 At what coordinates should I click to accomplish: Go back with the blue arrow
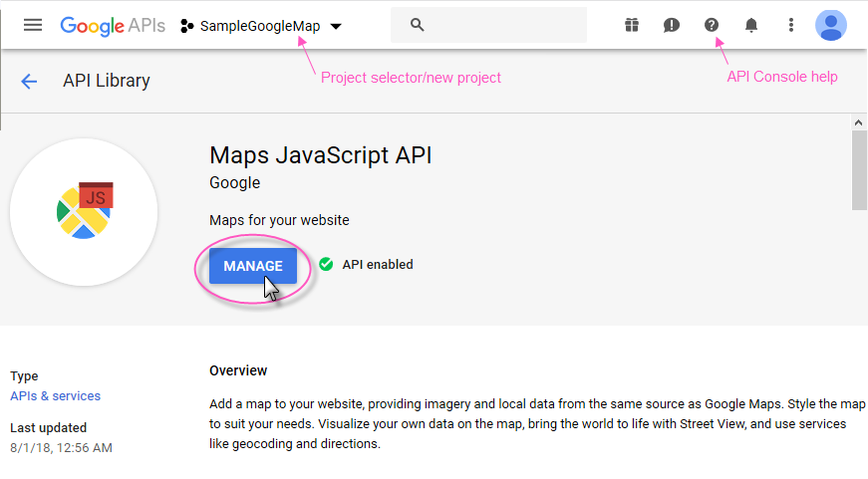click(x=29, y=82)
